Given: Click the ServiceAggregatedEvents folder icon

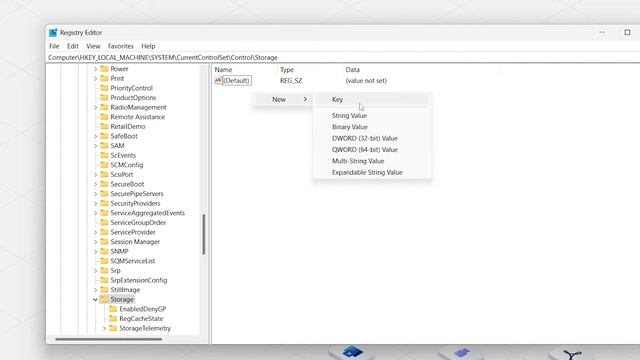Looking at the screenshot, I should click(104, 213).
